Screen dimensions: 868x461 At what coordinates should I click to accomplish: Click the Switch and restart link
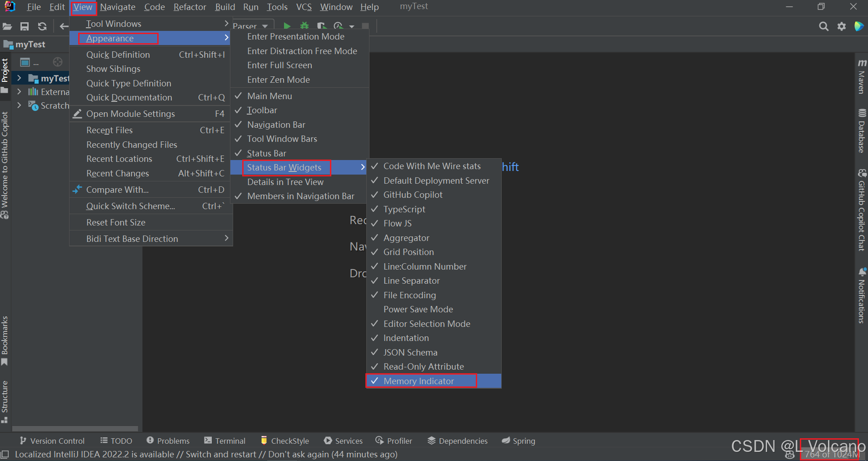[220, 454]
